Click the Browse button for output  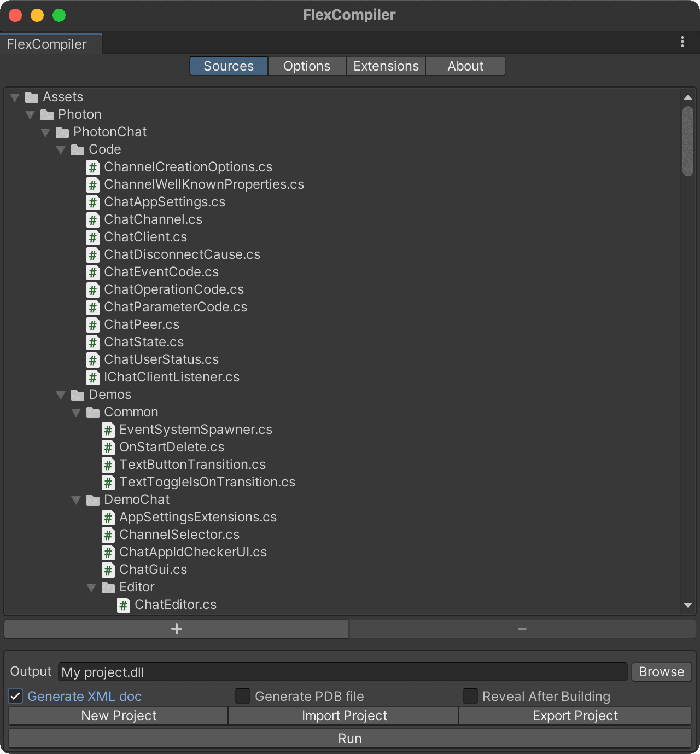pyautogui.click(x=661, y=671)
